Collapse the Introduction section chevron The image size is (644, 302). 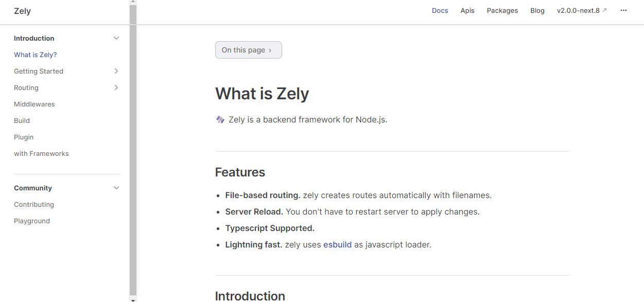coord(116,38)
